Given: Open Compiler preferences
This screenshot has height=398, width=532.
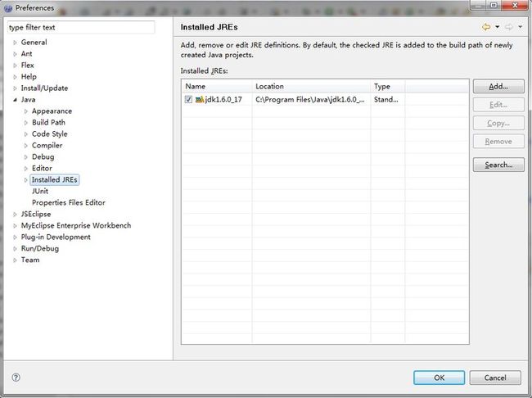Looking at the screenshot, I should point(47,145).
